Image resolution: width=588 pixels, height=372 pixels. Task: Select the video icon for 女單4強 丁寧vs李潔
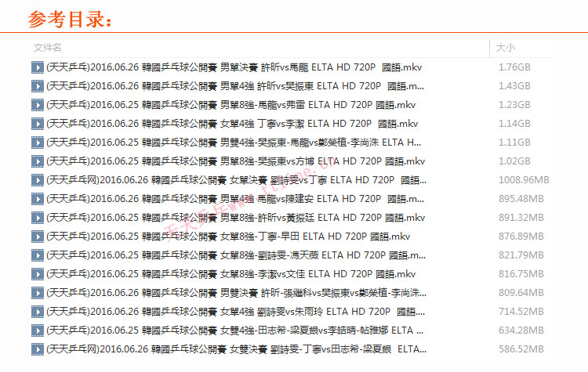click(x=37, y=124)
